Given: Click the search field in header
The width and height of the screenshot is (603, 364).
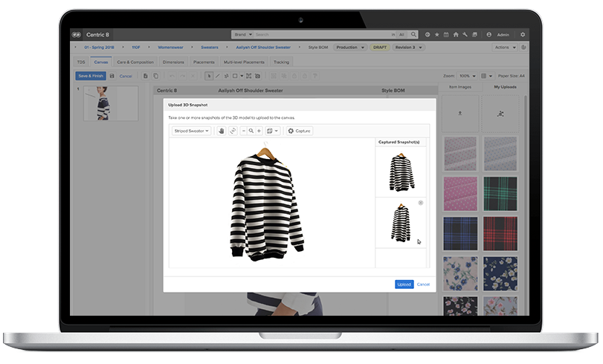Looking at the screenshot, I should click(320, 34).
